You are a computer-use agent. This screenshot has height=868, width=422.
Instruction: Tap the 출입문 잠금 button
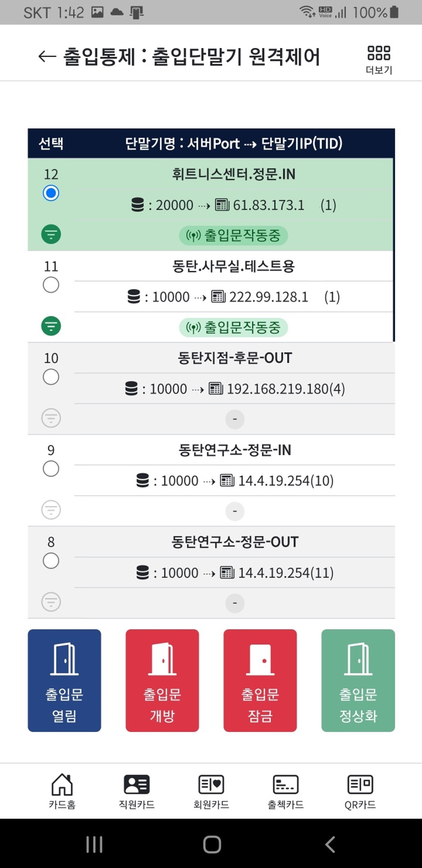260,680
